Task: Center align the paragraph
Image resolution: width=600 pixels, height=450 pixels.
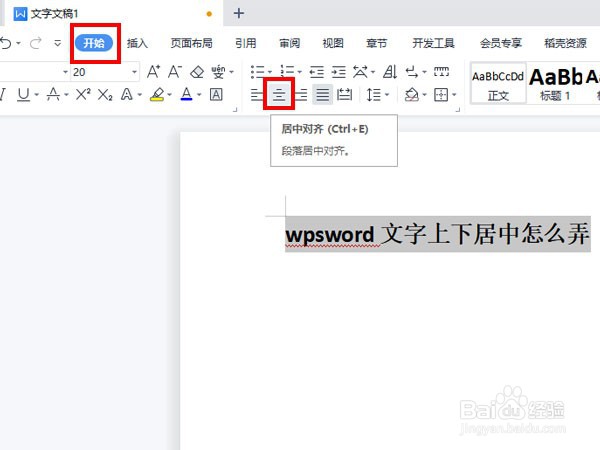Action: [279, 95]
